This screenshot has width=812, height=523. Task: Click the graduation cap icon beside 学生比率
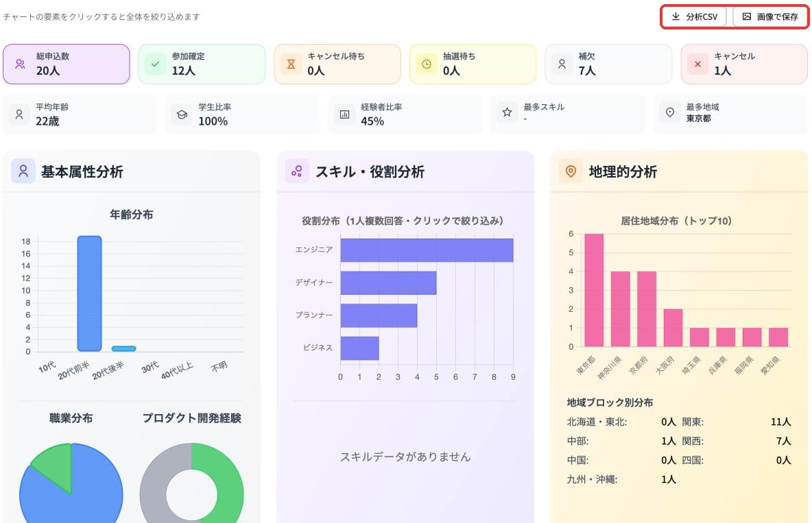182,114
